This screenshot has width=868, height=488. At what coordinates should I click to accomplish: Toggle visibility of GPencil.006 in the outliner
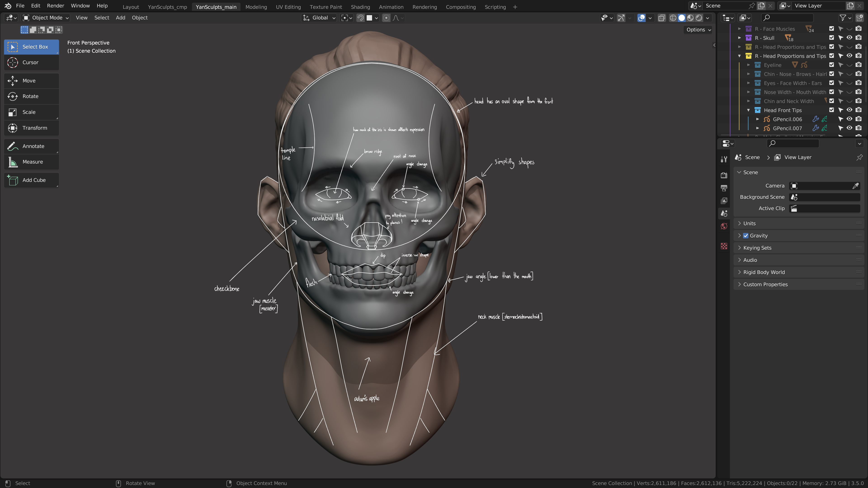[849, 119]
